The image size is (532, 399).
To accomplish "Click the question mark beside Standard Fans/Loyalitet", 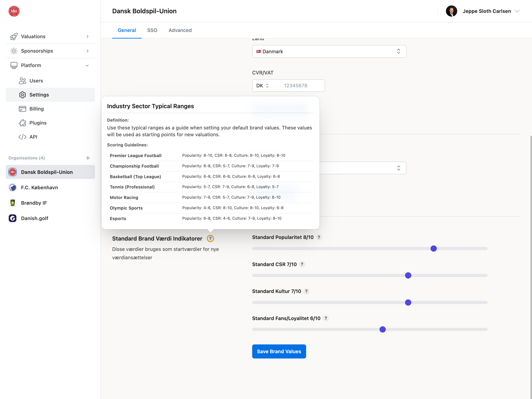I will point(326,318).
